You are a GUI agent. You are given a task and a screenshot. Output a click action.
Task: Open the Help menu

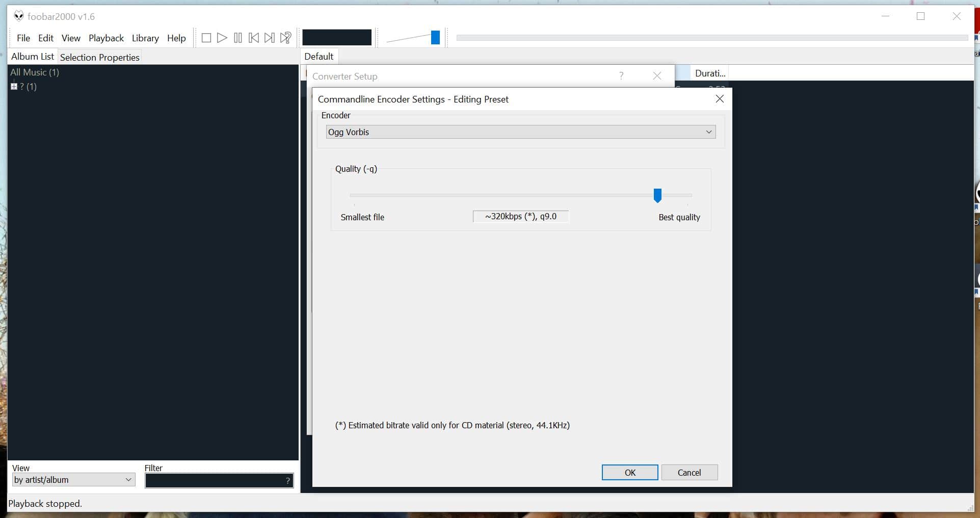(176, 38)
